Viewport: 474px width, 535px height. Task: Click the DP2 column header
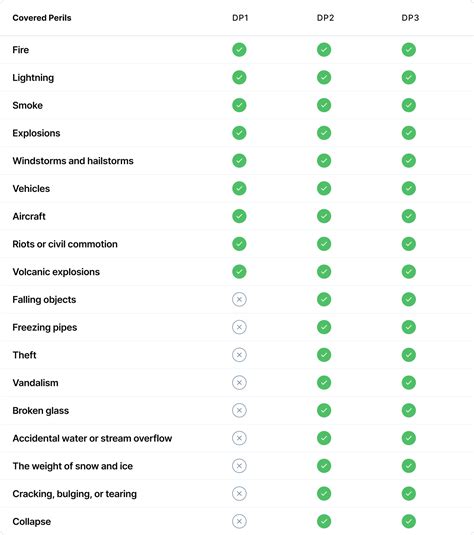coord(325,18)
